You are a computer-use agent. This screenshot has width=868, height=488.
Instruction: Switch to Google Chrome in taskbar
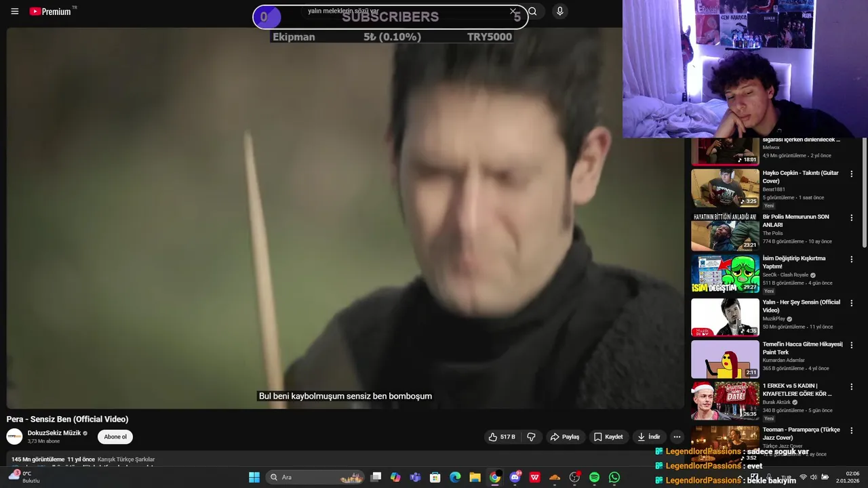coord(495,477)
